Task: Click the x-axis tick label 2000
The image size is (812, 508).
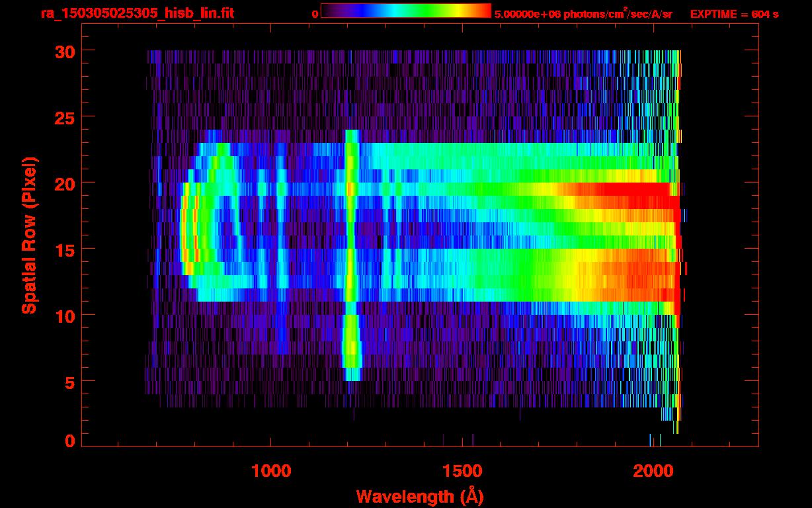Action: 652,471
